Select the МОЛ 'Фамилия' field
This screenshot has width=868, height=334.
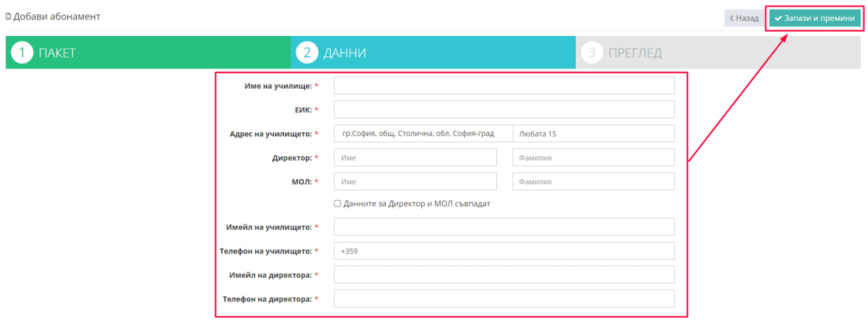(x=593, y=182)
